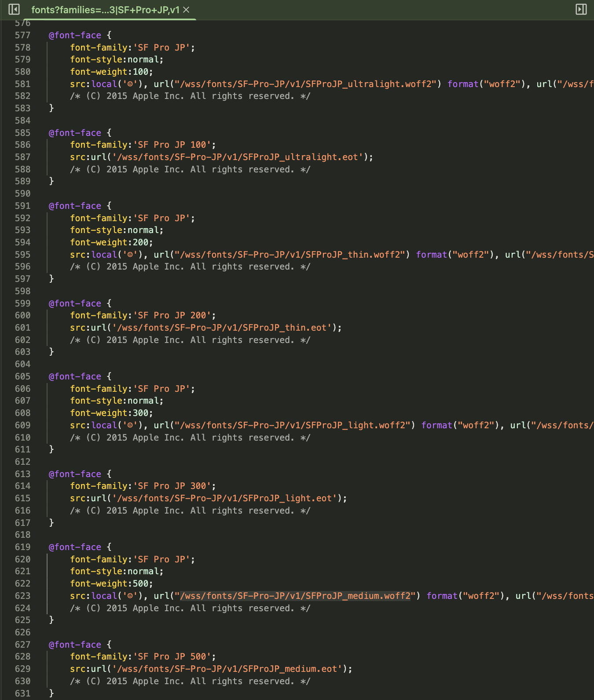Click the copyright comment on line 588
This screenshot has width=594, height=700.
tap(190, 169)
